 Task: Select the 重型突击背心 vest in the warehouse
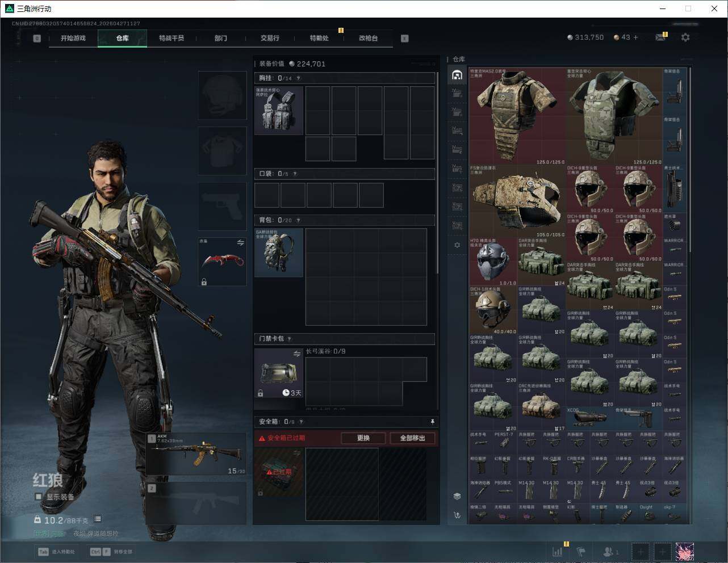614,116
